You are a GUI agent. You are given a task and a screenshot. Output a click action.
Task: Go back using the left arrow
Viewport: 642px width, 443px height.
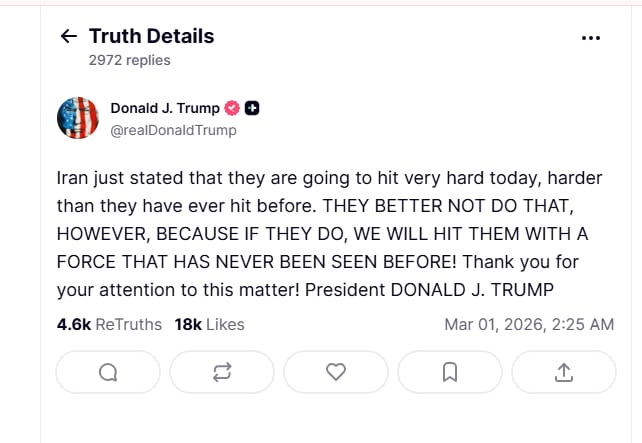pos(68,37)
